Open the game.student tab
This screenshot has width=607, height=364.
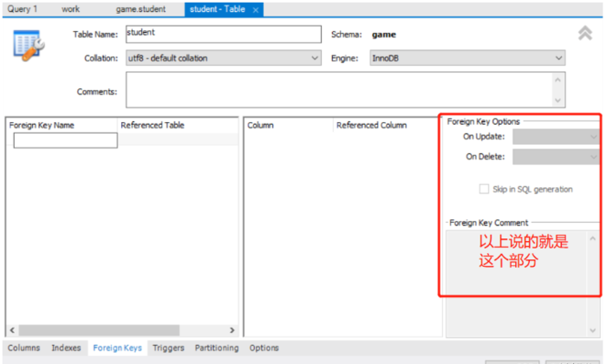[140, 9]
